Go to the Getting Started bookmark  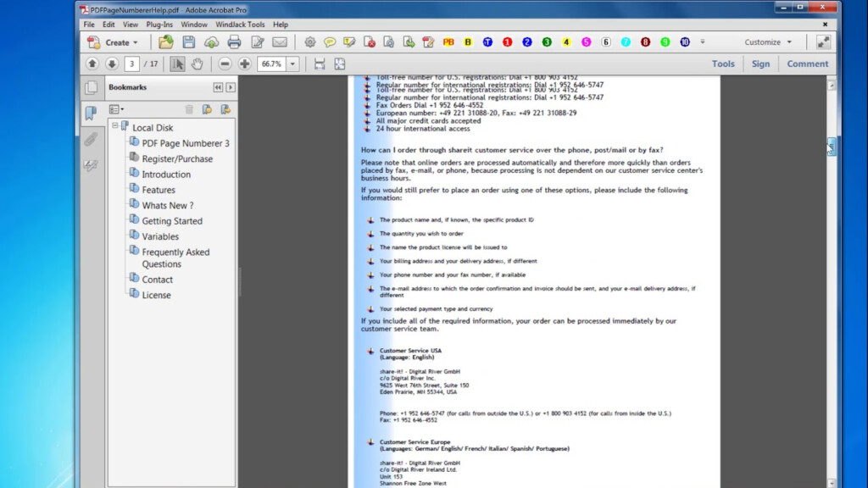click(172, 221)
